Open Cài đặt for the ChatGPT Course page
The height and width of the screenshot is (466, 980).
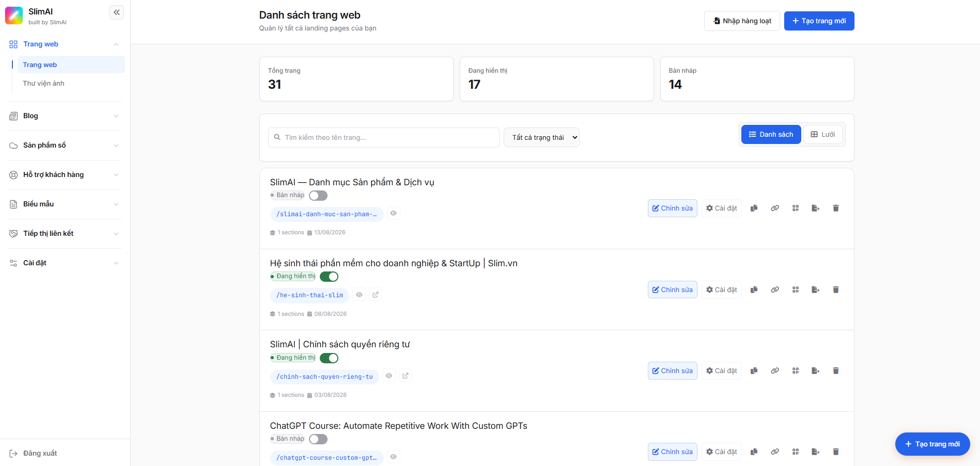click(x=722, y=452)
